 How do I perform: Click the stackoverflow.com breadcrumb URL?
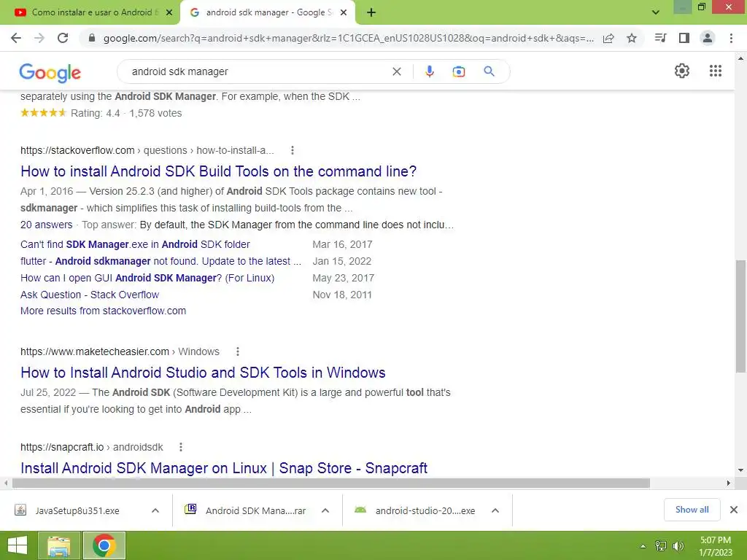pos(147,150)
